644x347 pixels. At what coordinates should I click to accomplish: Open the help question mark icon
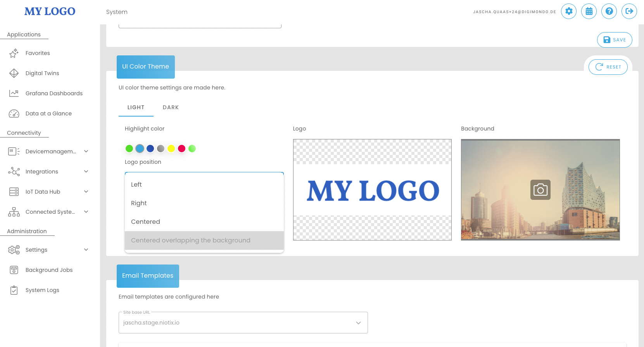tap(609, 11)
